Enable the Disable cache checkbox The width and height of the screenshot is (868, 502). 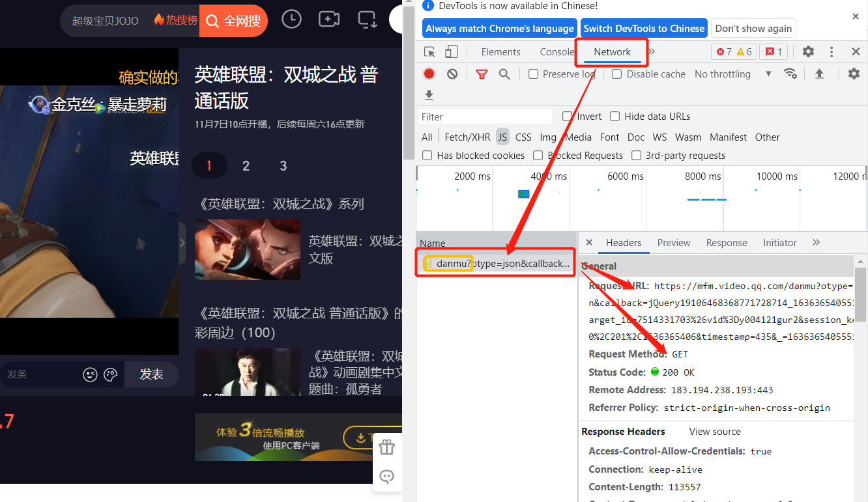617,74
